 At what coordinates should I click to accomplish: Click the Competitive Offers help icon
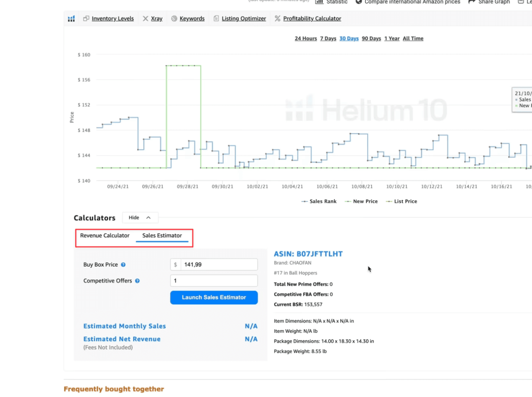pos(137,281)
